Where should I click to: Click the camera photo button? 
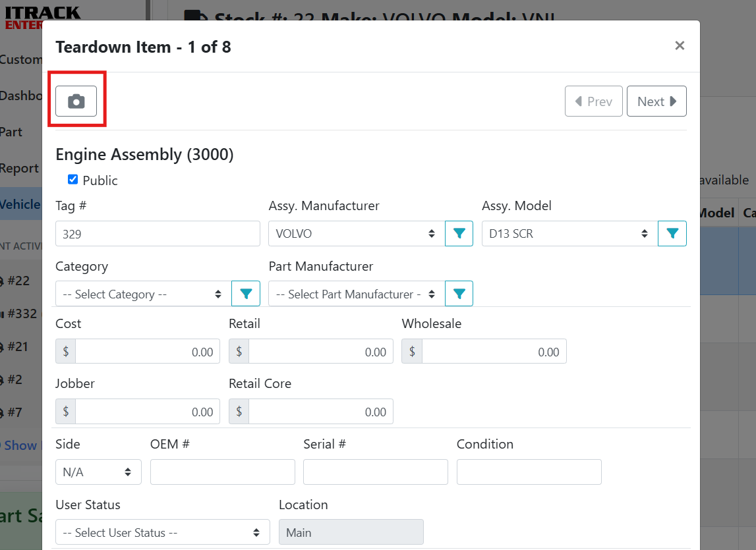[x=76, y=101]
